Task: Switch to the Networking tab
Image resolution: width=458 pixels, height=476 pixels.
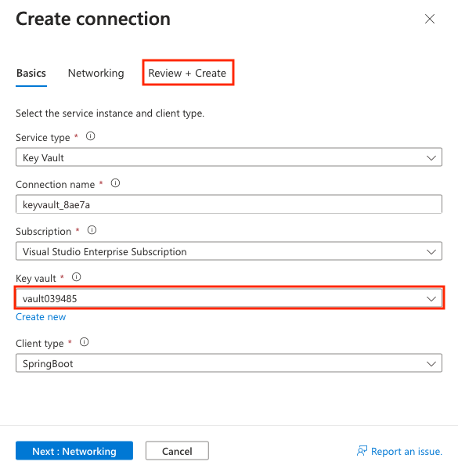Action: coord(96,73)
